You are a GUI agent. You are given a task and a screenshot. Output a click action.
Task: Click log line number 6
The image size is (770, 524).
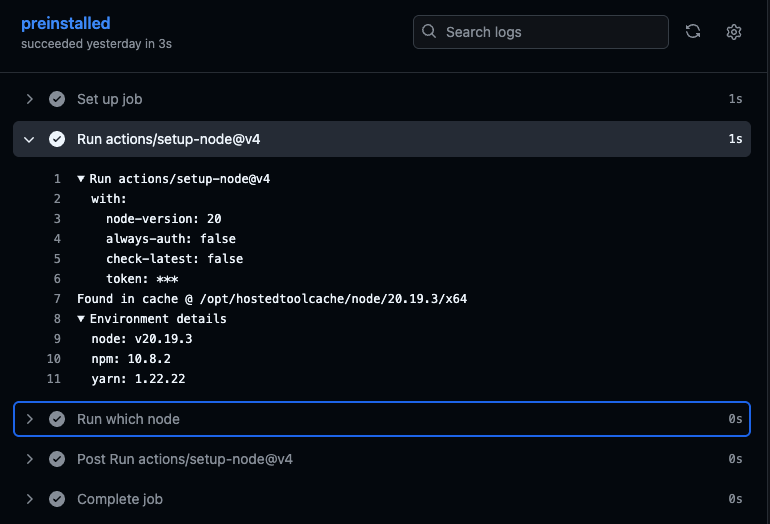click(x=57, y=279)
